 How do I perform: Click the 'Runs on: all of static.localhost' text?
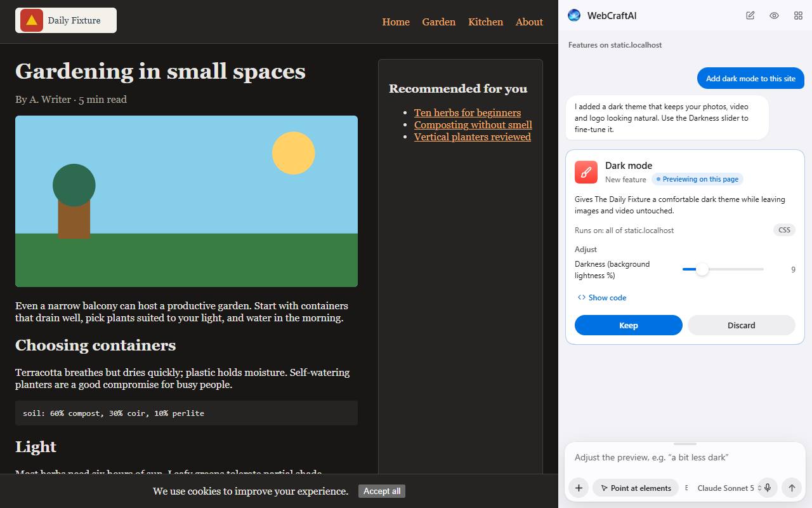[624, 231]
